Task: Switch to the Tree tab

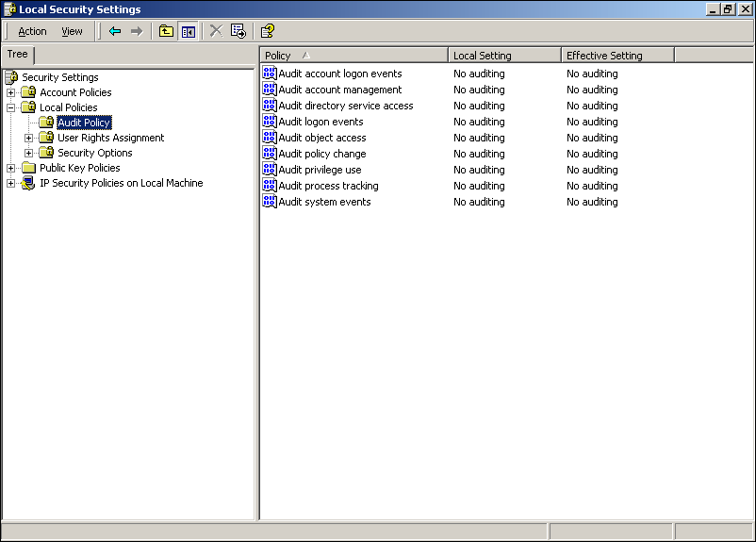Action: (x=18, y=55)
